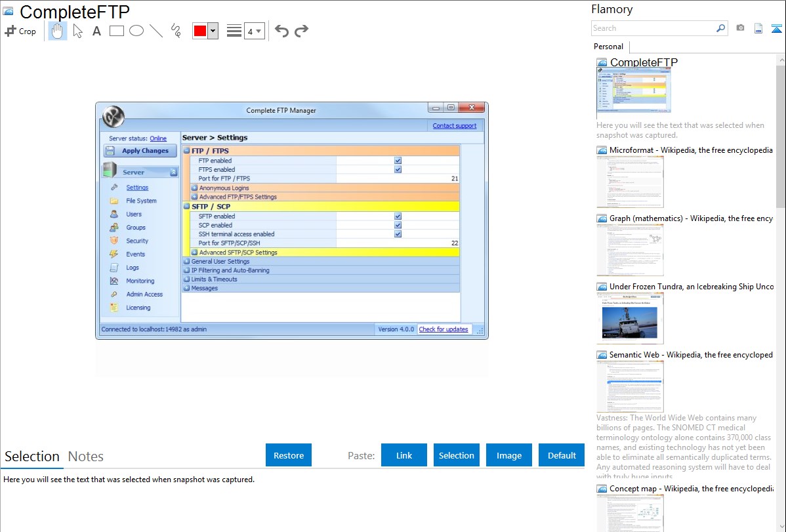This screenshot has height=532, width=786.
Task: Open the CompleteFTP snapshot thumbnail
Action: coord(634,91)
